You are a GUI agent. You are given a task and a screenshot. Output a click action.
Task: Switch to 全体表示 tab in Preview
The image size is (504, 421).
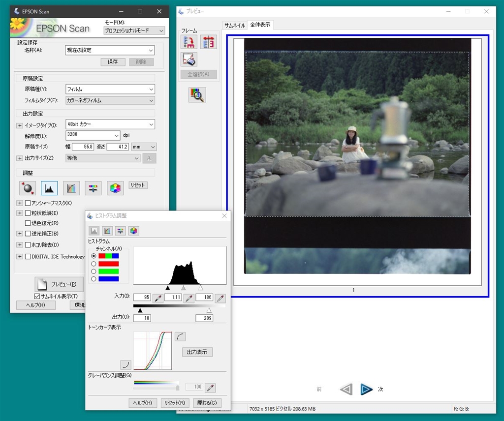click(x=260, y=25)
